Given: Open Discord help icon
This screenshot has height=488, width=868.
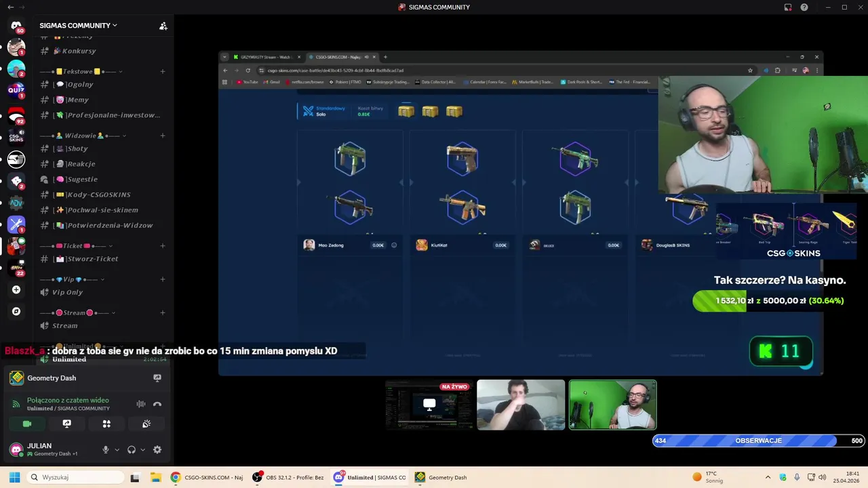Looking at the screenshot, I should pyautogui.click(x=804, y=7).
